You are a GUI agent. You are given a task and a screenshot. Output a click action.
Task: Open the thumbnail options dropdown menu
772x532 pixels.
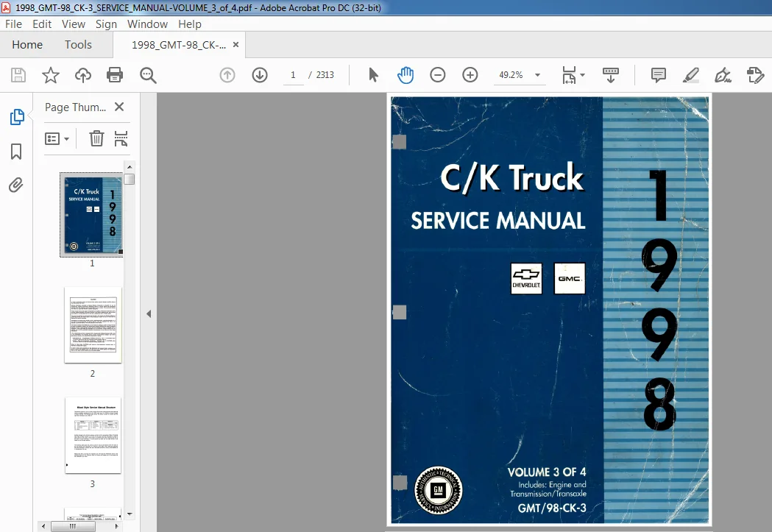click(x=57, y=139)
